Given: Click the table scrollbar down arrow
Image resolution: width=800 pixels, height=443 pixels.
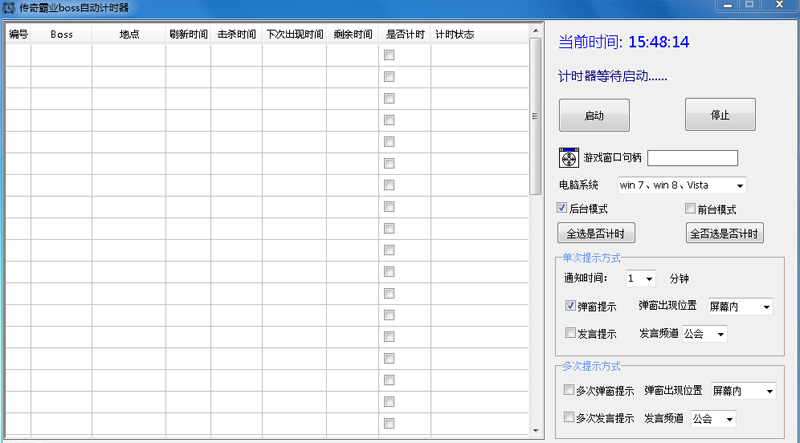Looking at the screenshot, I should [535, 430].
